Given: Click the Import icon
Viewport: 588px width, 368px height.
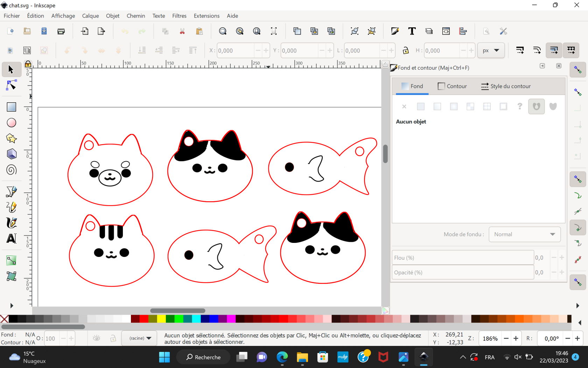Looking at the screenshot, I should pos(84,31).
